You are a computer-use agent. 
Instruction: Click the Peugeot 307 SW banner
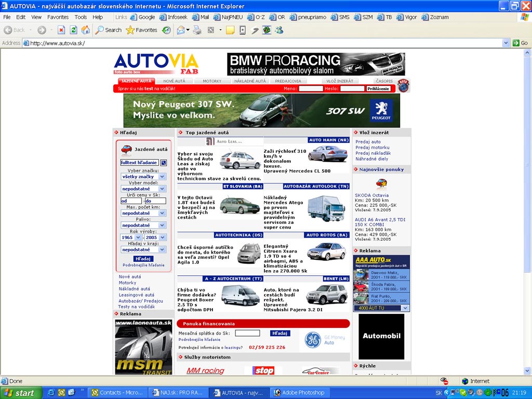262,111
